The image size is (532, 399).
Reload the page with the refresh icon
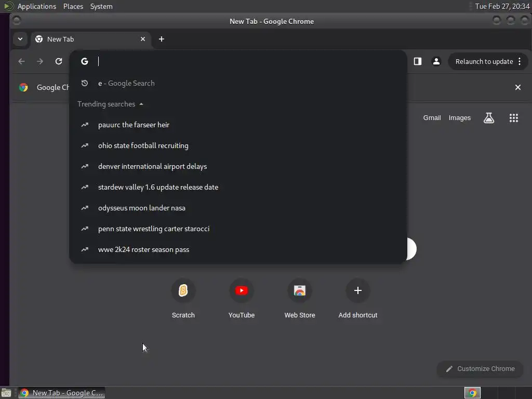[x=59, y=61]
